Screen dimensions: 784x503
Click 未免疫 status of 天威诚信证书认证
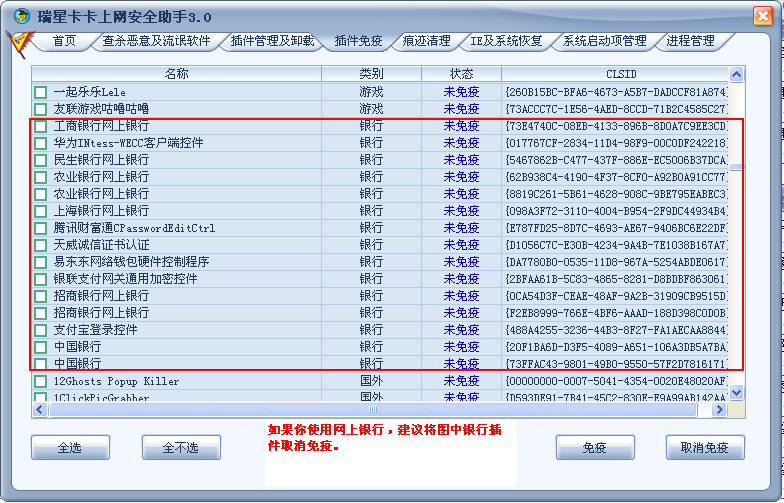(x=461, y=245)
